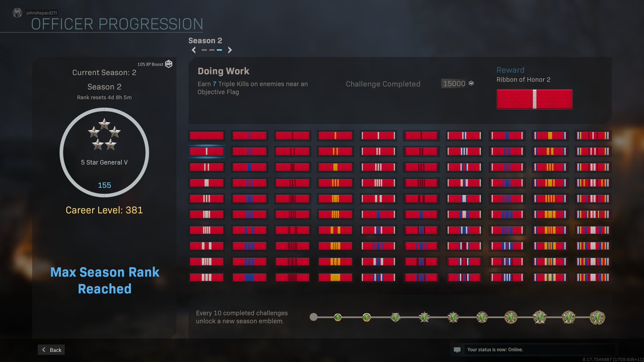Click the five-star General rank insignia
This screenshot has width=644, height=362.
coord(104,135)
